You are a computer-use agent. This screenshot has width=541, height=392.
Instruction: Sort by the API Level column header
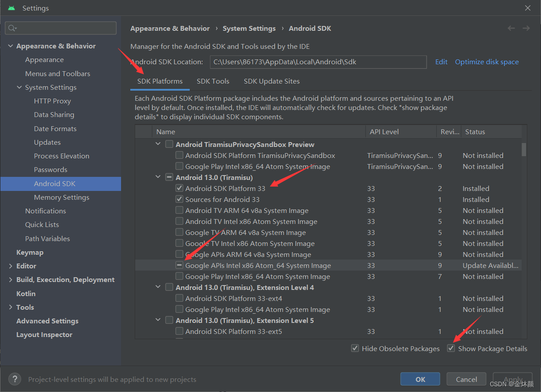(x=401, y=132)
